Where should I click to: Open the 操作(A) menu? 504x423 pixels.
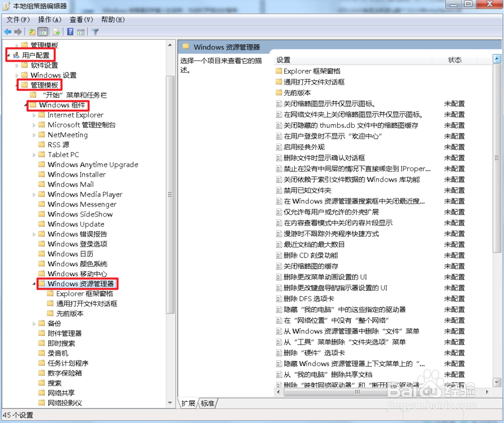(x=49, y=20)
